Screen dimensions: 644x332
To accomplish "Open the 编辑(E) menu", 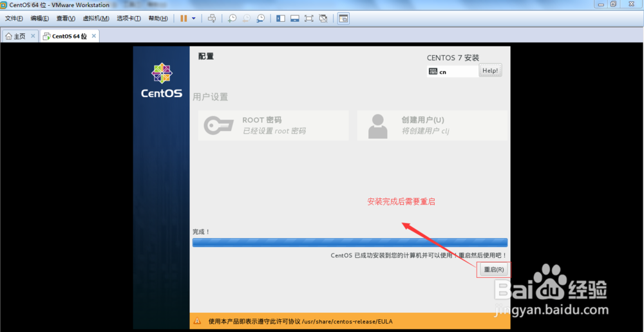I will [39, 19].
